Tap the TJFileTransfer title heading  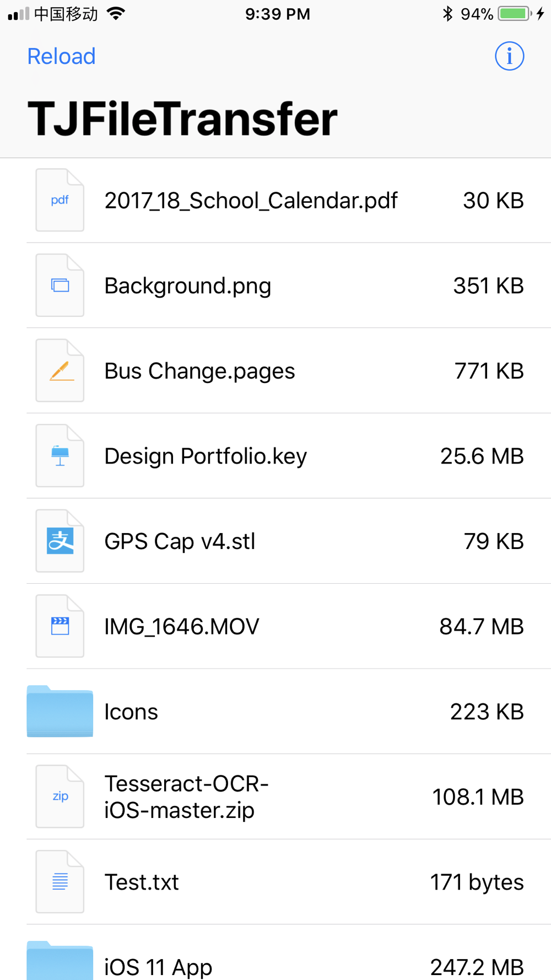[182, 119]
